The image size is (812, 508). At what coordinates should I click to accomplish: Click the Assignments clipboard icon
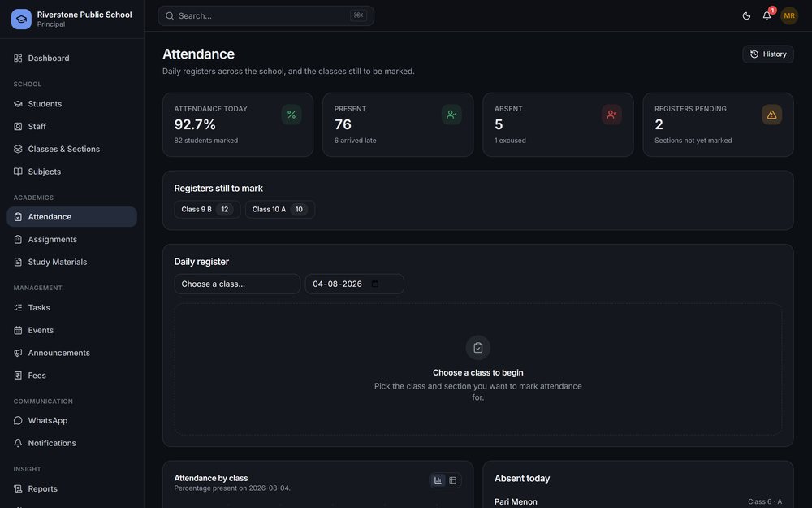(x=18, y=240)
